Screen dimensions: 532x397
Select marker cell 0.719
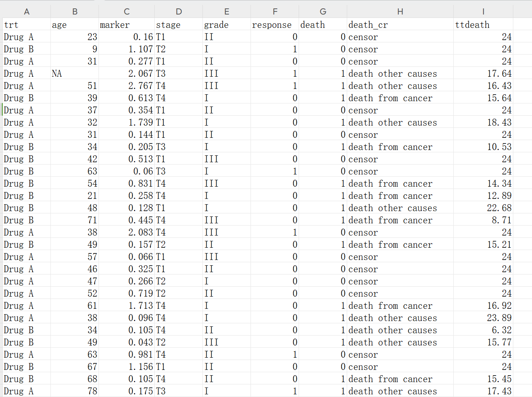tap(126, 293)
